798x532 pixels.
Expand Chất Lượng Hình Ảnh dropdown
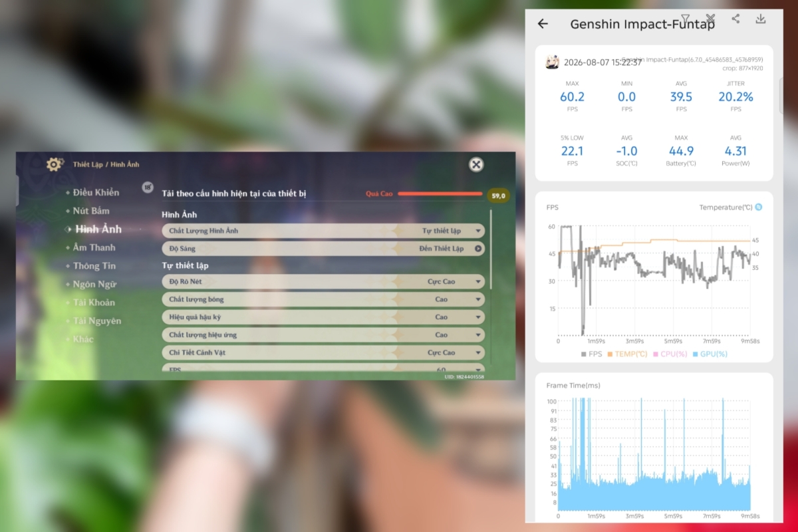coord(323,231)
